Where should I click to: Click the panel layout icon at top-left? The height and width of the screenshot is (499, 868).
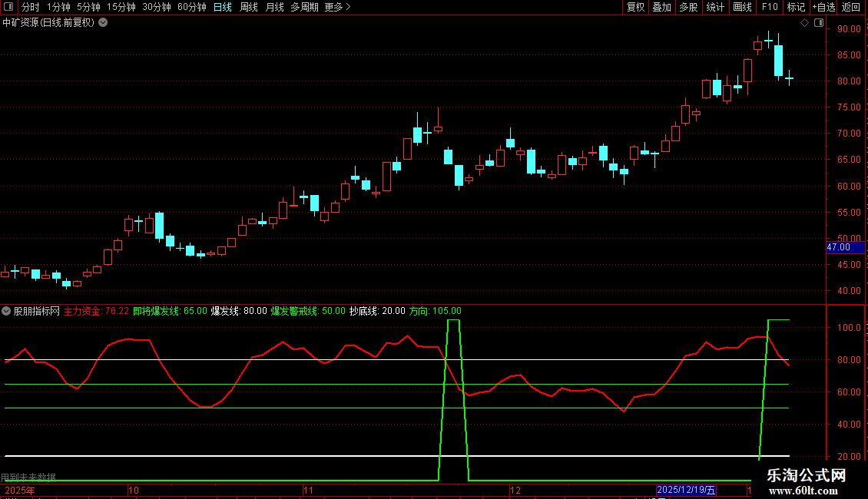pyautogui.click(x=8, y=7)
